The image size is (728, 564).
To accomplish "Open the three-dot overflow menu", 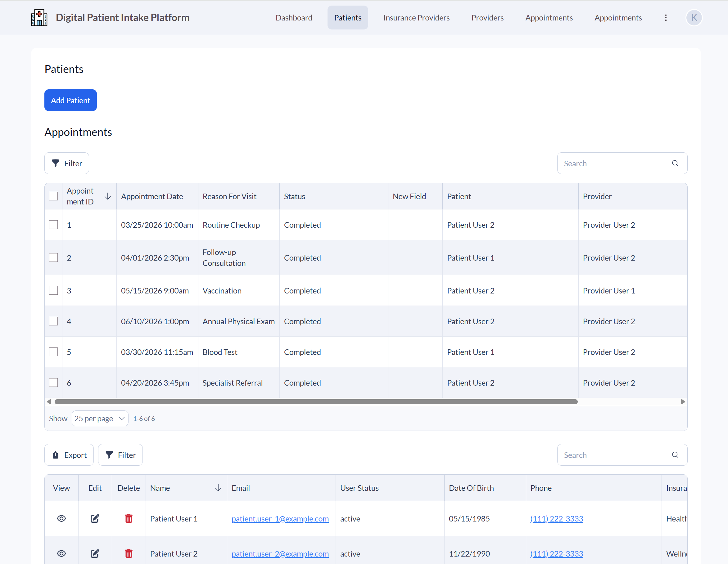I will [665, 18].
